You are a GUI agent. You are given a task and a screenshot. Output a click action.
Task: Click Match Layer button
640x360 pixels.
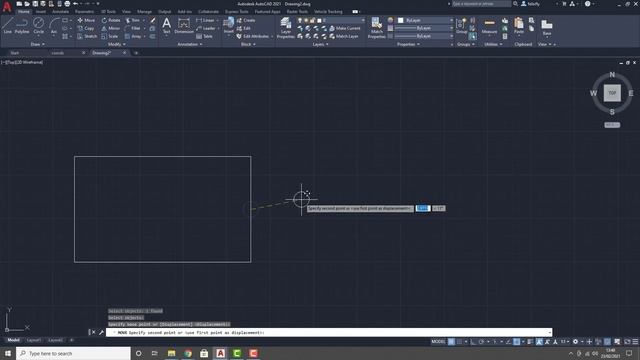[x=343, y=36]
